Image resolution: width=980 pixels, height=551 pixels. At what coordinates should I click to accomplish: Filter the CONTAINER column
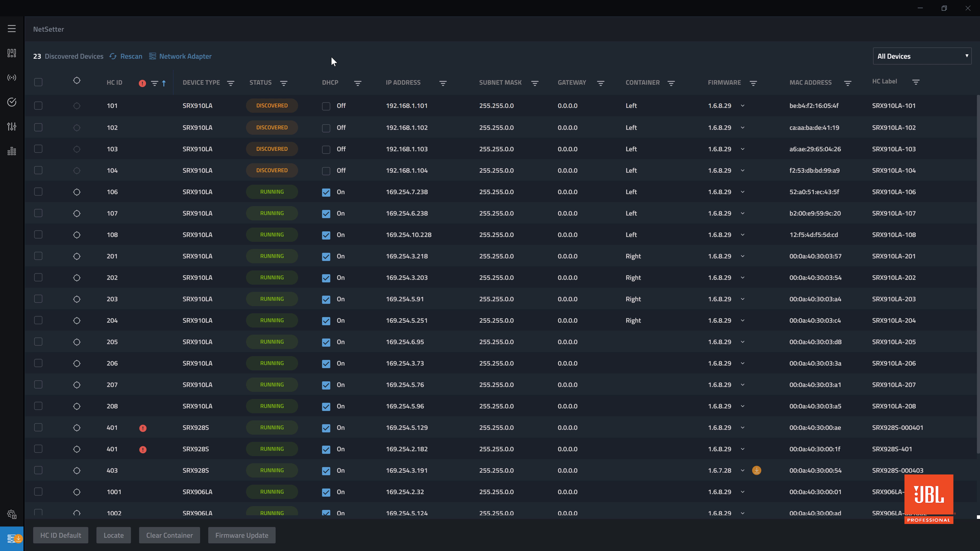click(x=671, y=83)
